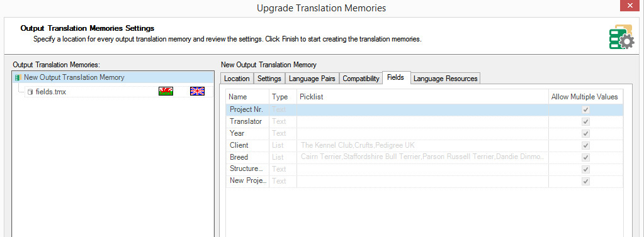Viewport: 644px width, 237px height.
Task: Click the UK flag icon next to fields.tmx
Action: tap(197, 91)
